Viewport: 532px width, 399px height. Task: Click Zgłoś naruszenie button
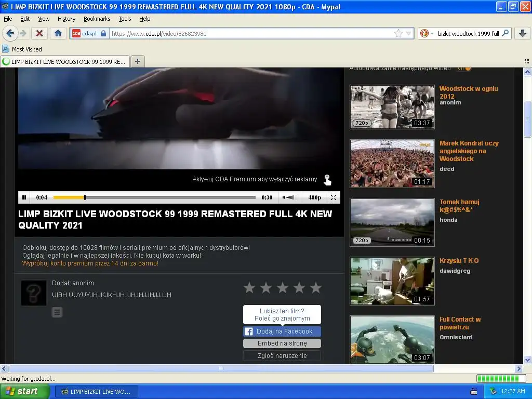(x=282, y=355)
